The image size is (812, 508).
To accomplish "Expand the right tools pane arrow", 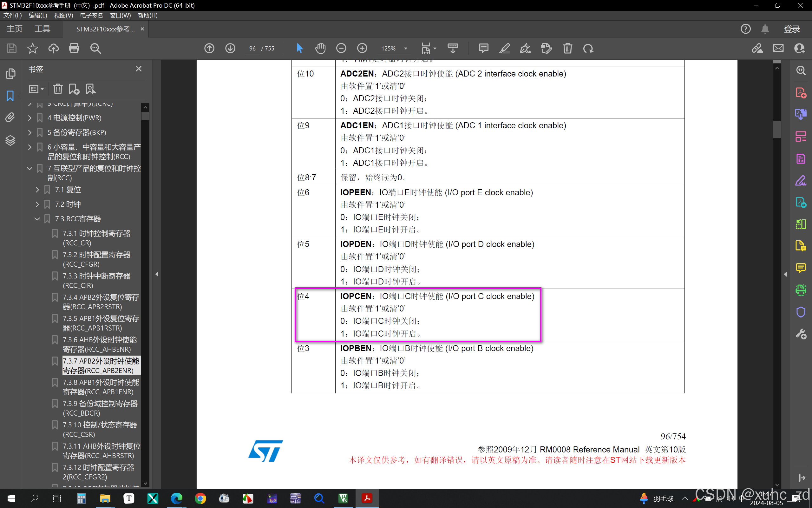I will 785,274.
